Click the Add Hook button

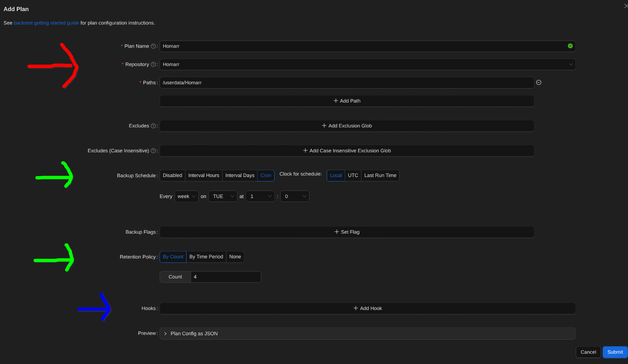pos(367,308)
